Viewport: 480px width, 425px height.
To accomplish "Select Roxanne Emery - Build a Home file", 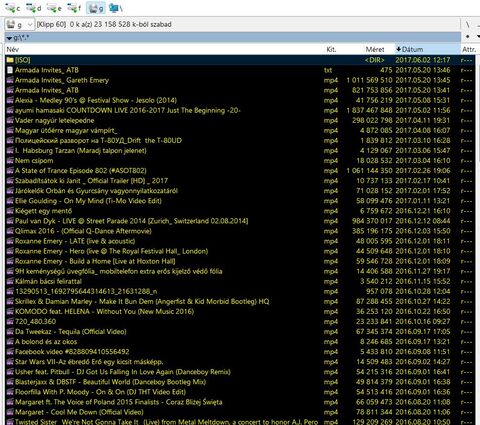I will click(x=95, y=261).
